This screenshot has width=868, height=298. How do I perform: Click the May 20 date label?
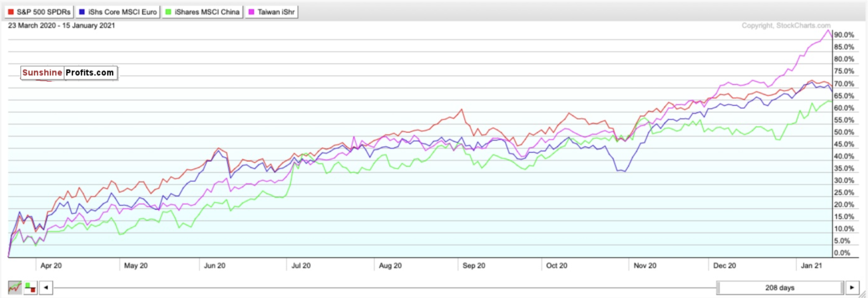pos(136,265)
